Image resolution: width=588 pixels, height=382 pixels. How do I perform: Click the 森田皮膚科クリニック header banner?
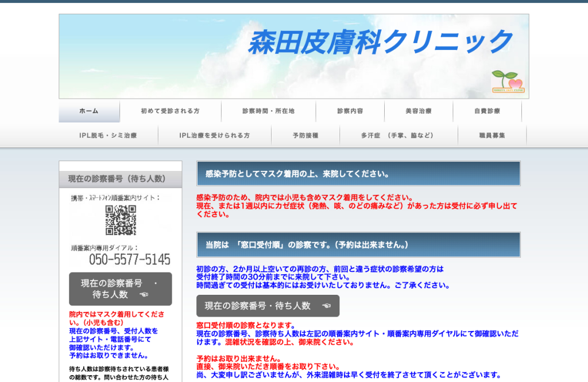(294, 57)
